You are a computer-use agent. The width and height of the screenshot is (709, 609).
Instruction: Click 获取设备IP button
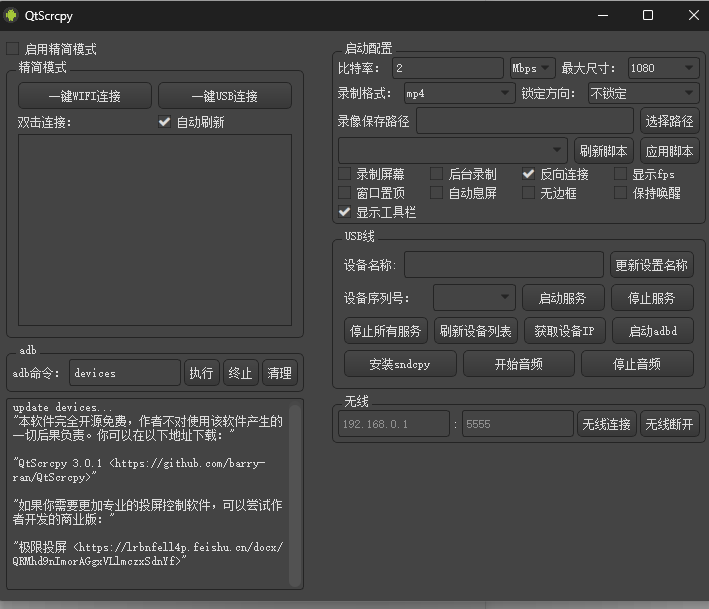564,331
